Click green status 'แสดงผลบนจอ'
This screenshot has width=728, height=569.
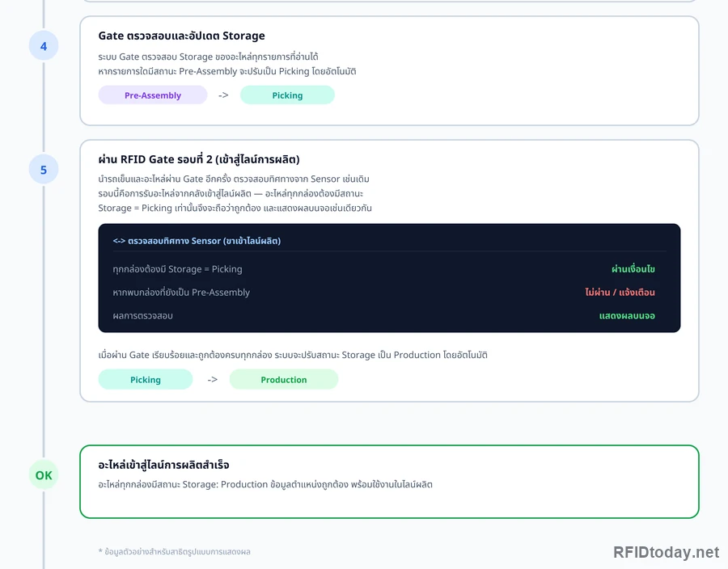click(x=627, y=316)
